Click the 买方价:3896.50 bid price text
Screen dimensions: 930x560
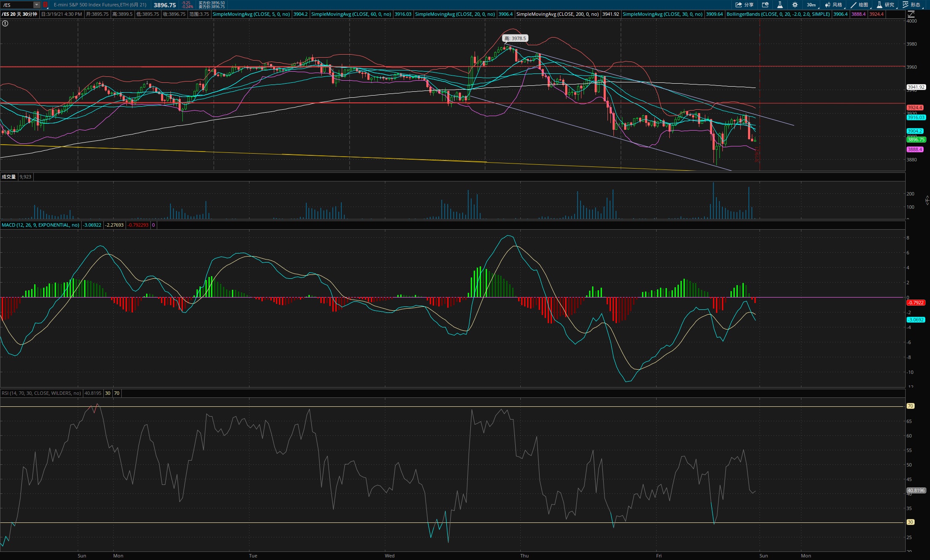tap(211, 3)
